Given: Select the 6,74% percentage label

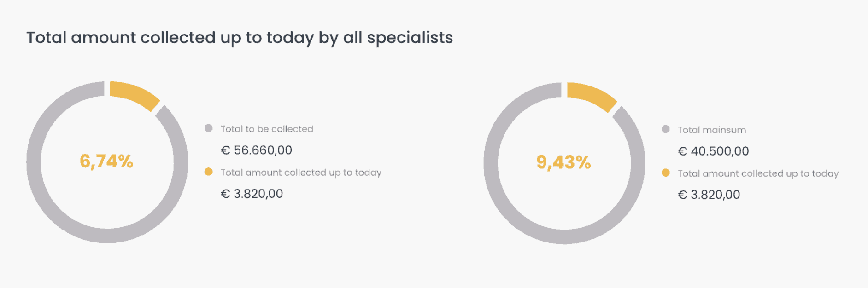Looking at the screenshot, I should click(106, 161).
